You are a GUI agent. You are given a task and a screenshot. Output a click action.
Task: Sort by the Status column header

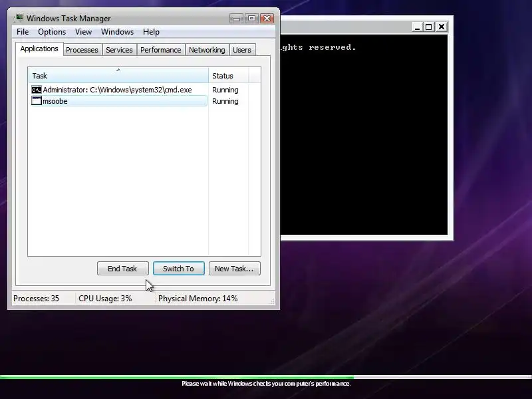tap(229, 76)
